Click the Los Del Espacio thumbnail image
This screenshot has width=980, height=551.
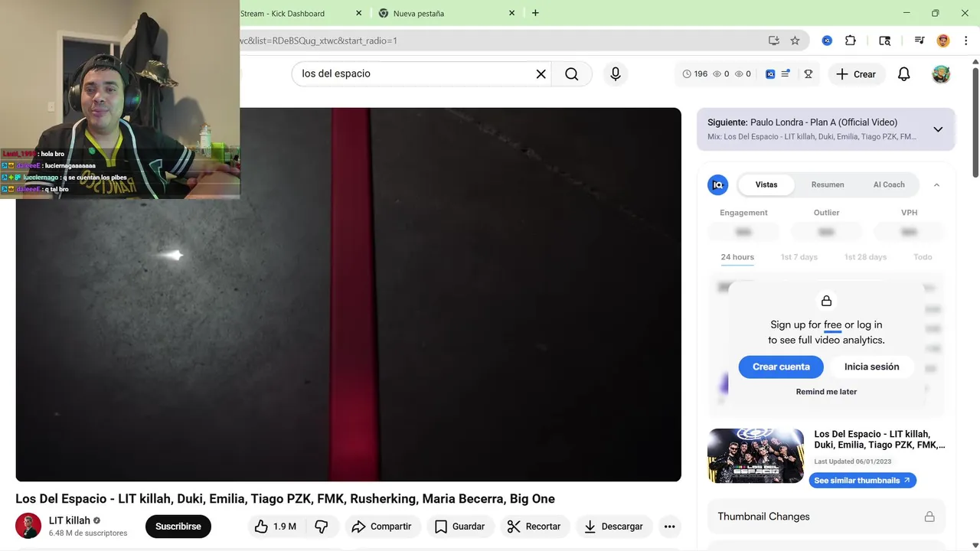tap(756, 455)
